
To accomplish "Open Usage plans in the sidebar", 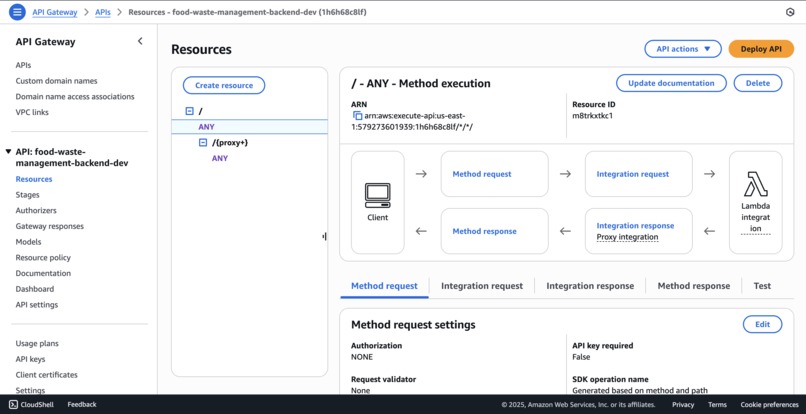I will click(x=37, y=344).
